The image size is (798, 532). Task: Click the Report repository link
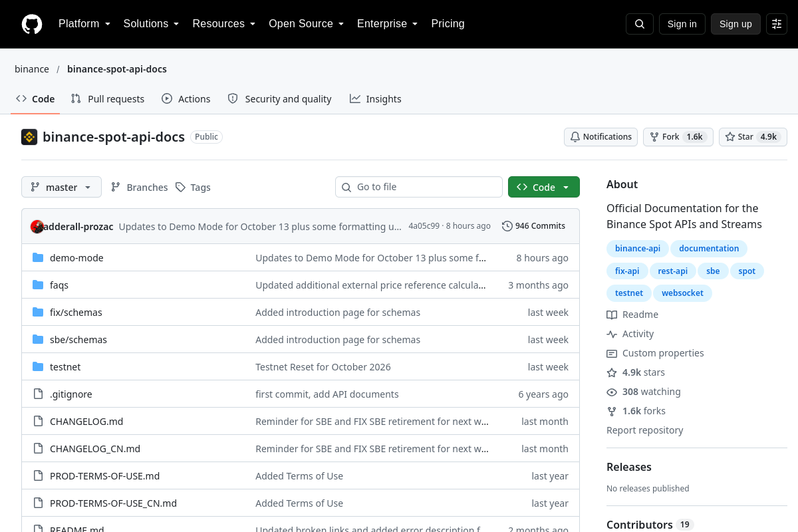click(645, 430)
